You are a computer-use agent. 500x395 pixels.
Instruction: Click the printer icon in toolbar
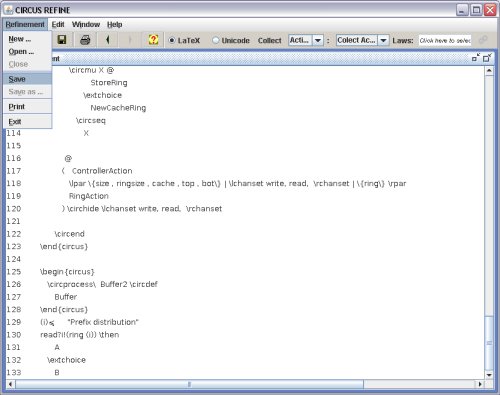(x=85, y=40)
